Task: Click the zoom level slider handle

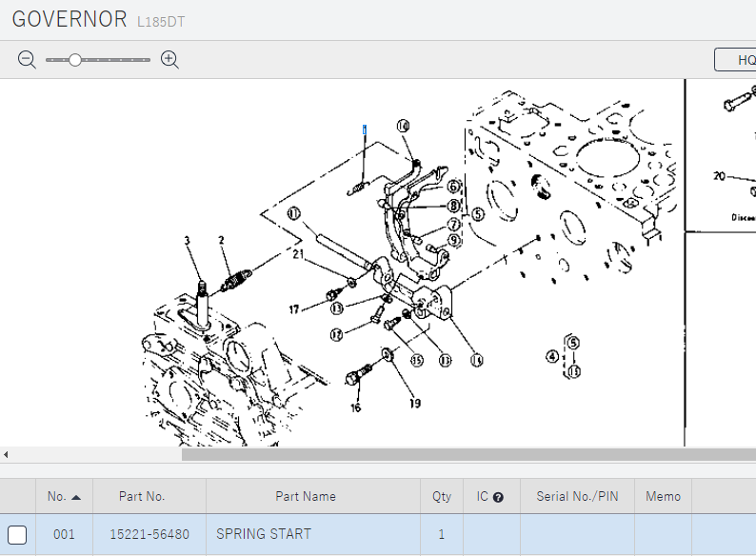Action: (x=74, y=59)
